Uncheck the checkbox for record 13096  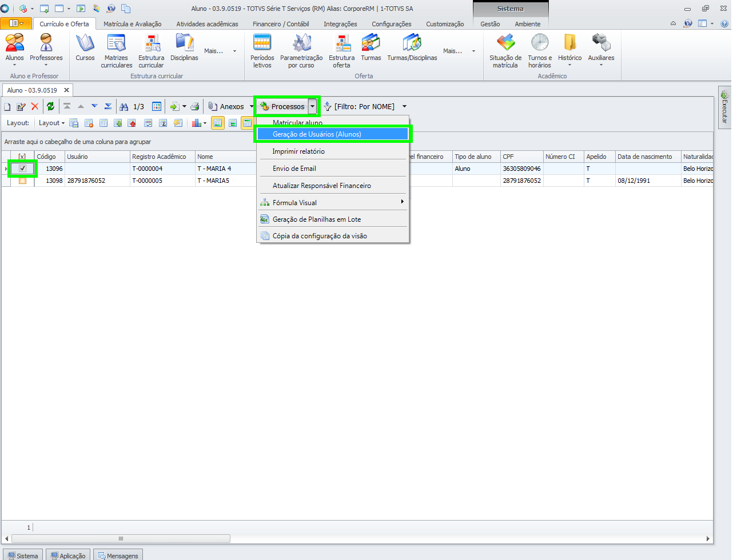[x=22, y=169]
